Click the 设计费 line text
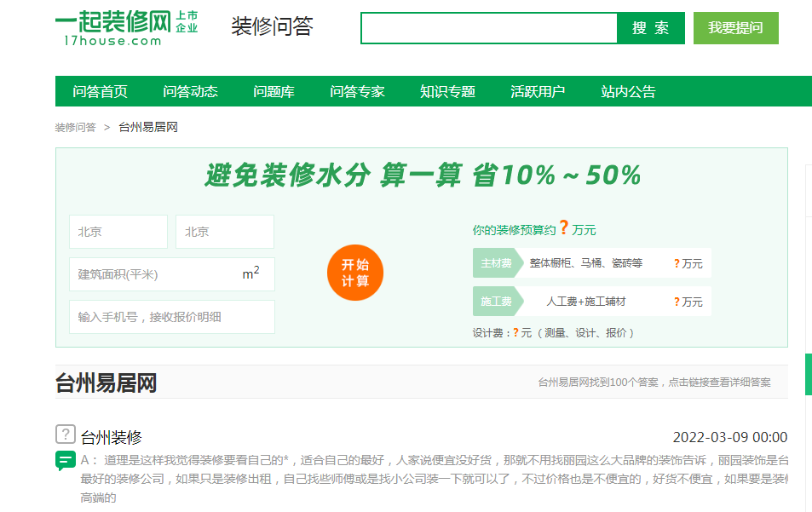The height and width of the screenshot is (512, 812). [553, 333]
